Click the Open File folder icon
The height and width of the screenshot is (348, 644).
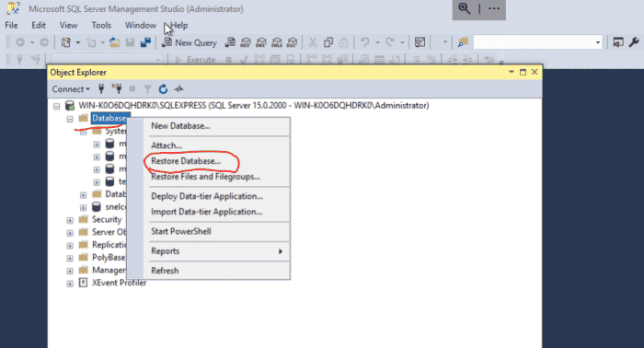pos(115,42)
